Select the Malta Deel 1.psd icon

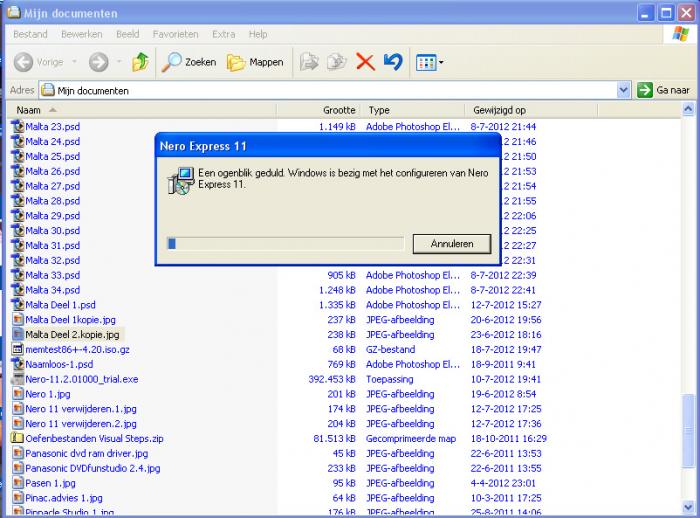(18, 305)
